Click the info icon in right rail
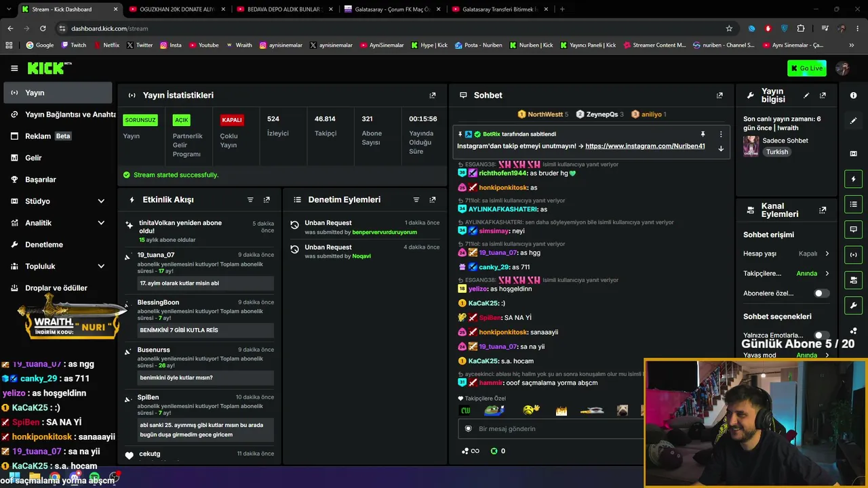The height and width of the screenshot is (488, 868). click(853, 96)
